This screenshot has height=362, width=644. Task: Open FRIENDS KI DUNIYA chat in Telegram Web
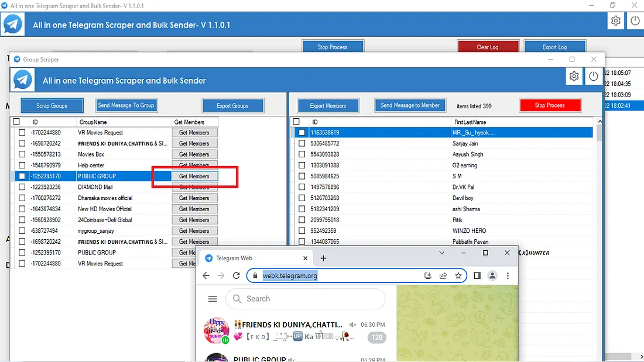click(296, 330)
